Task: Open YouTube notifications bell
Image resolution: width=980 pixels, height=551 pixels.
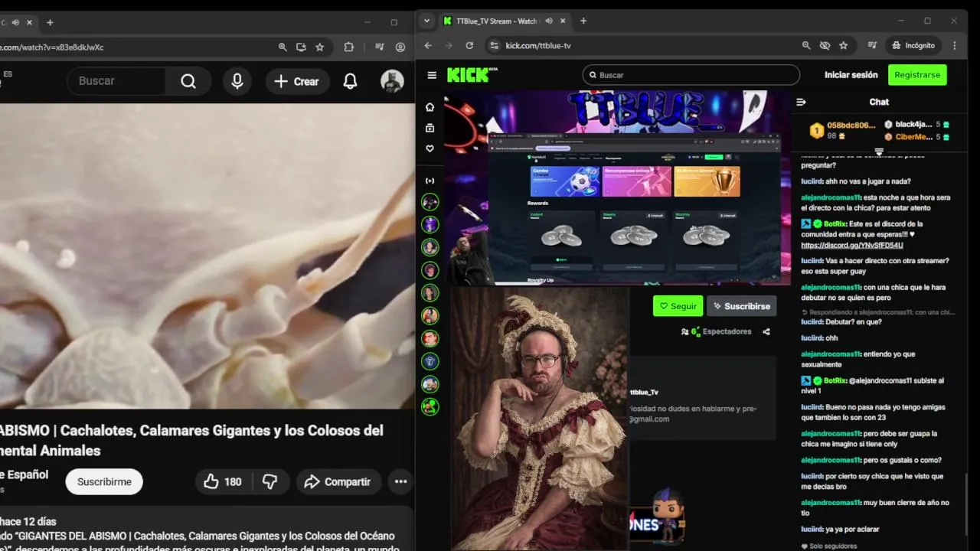Action: click(x=350, y=81)
